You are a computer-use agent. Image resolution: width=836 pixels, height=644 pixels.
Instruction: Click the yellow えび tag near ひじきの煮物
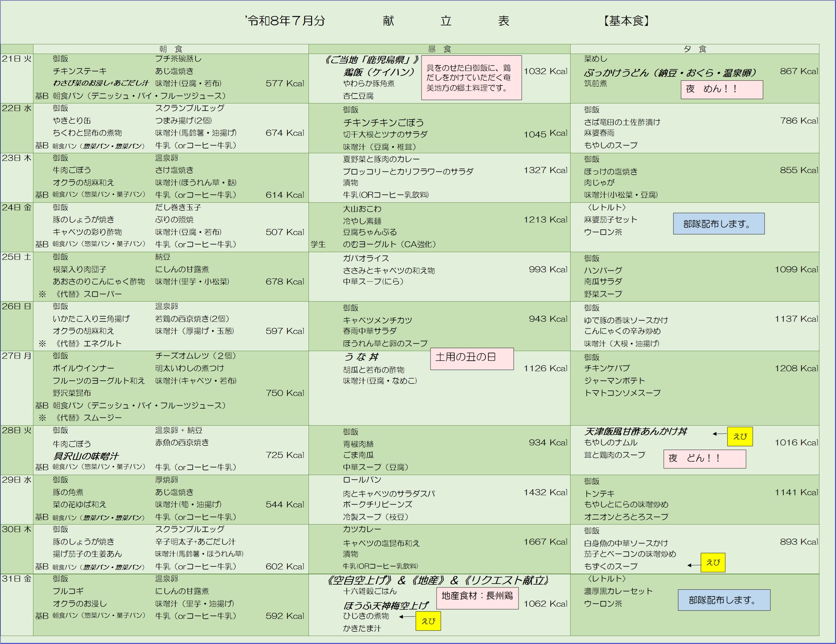[x=428, y=621]
